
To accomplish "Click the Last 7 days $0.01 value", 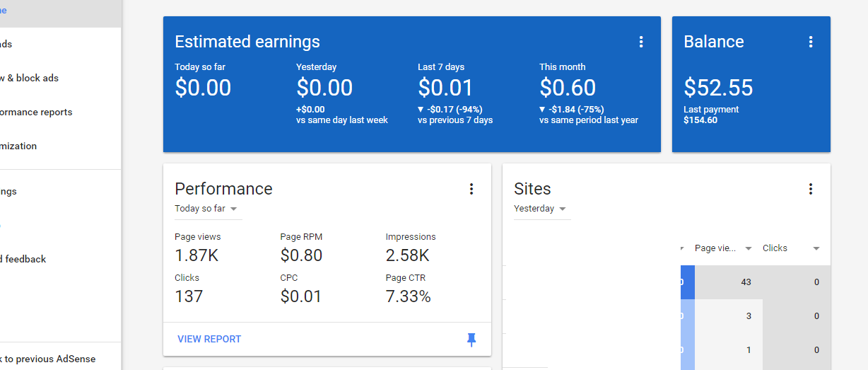I will (x=445, y=88).
